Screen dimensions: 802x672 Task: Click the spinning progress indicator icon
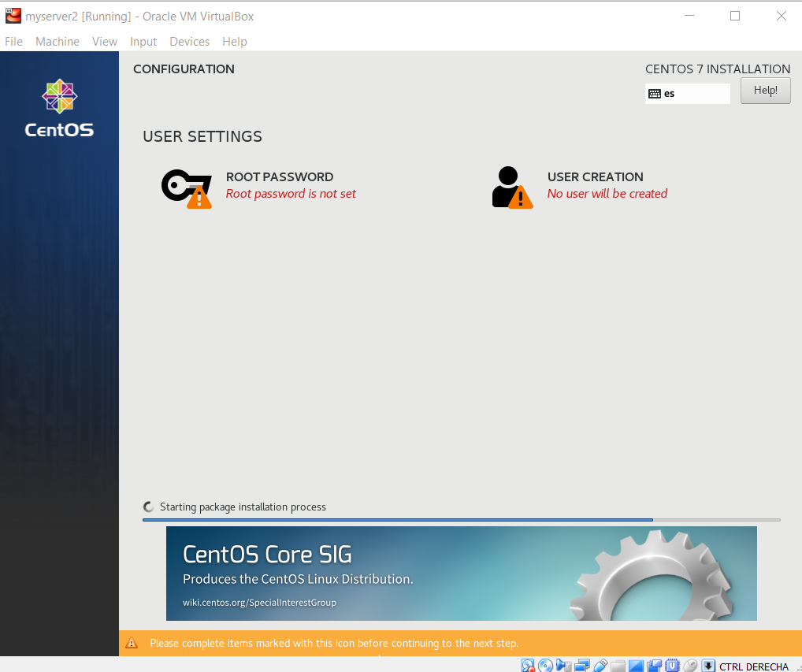point(148,507)
